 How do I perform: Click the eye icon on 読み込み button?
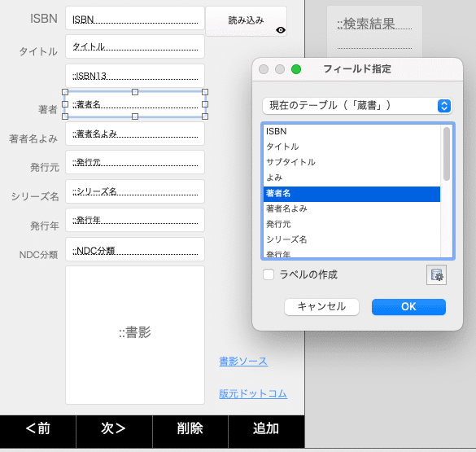click(x=281, y=30)
